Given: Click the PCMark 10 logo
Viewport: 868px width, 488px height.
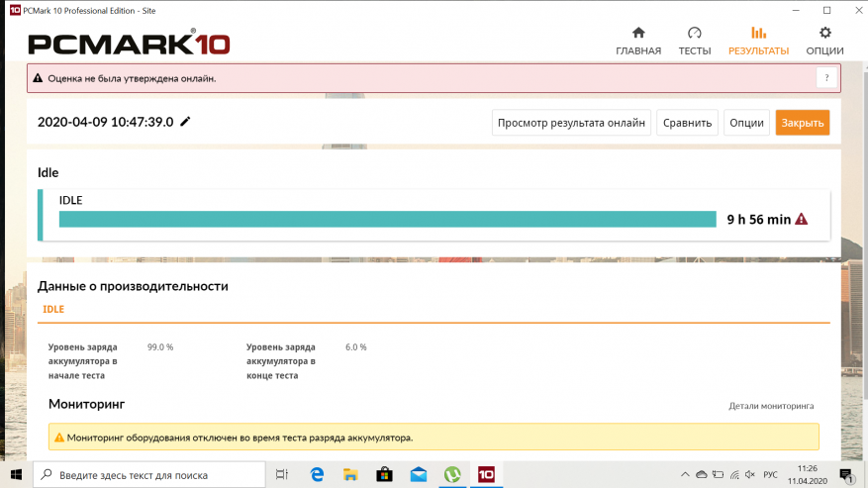Looking at the screenshot, I should 129,43.
